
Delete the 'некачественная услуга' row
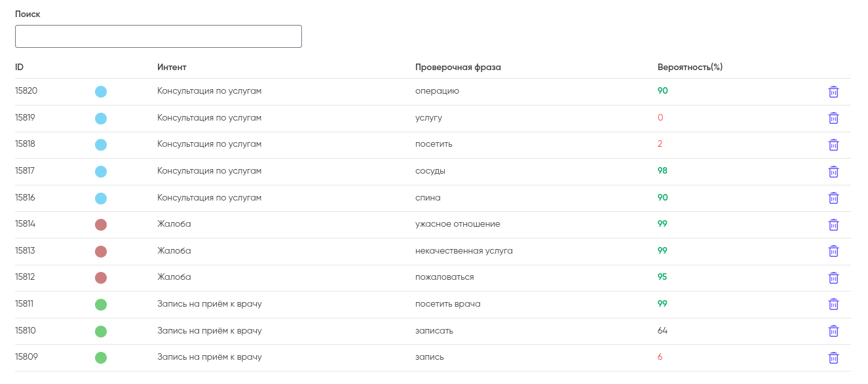833,251
